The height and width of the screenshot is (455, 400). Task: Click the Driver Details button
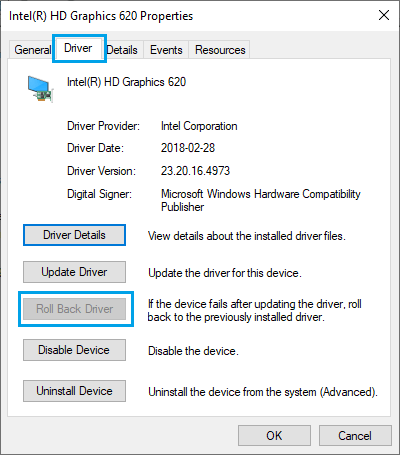pos(74,235)
